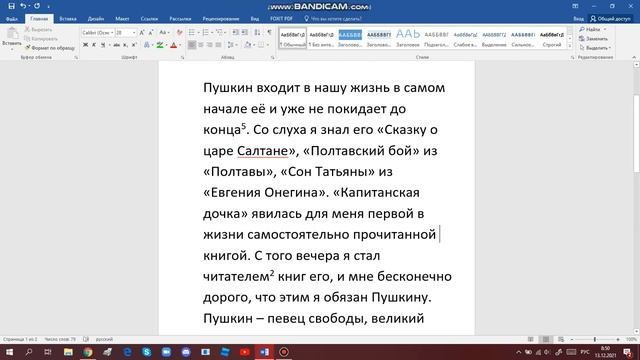Viewport: 640px width, 360px height.
Task: Open the FOXIT PDF tab
Action: click(281, 19)
